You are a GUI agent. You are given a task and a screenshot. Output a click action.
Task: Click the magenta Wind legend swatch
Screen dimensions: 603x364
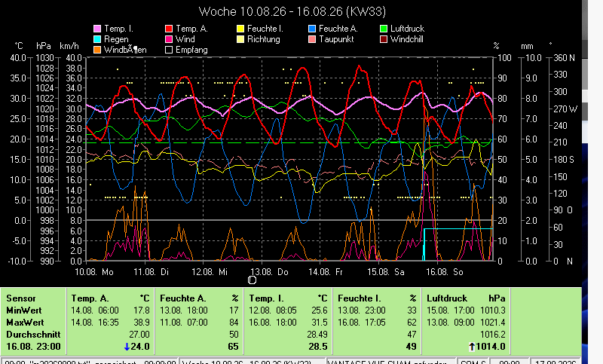[x=168, y=39]
